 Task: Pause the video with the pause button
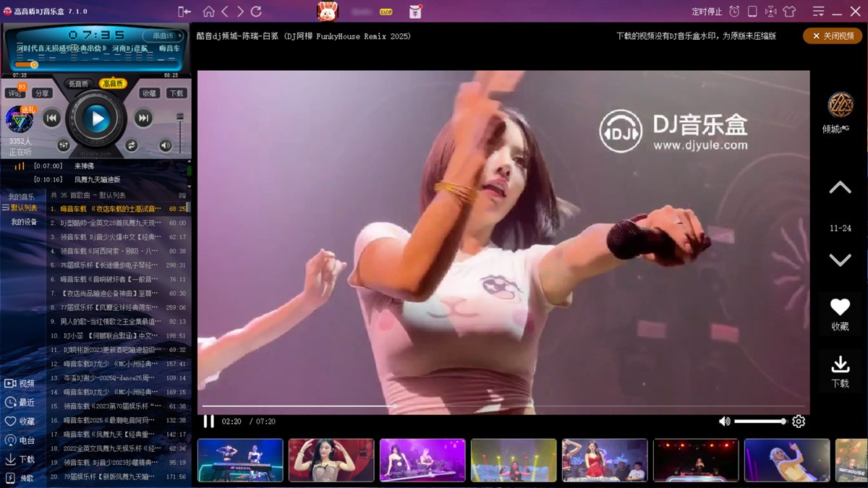pos(208,421)
